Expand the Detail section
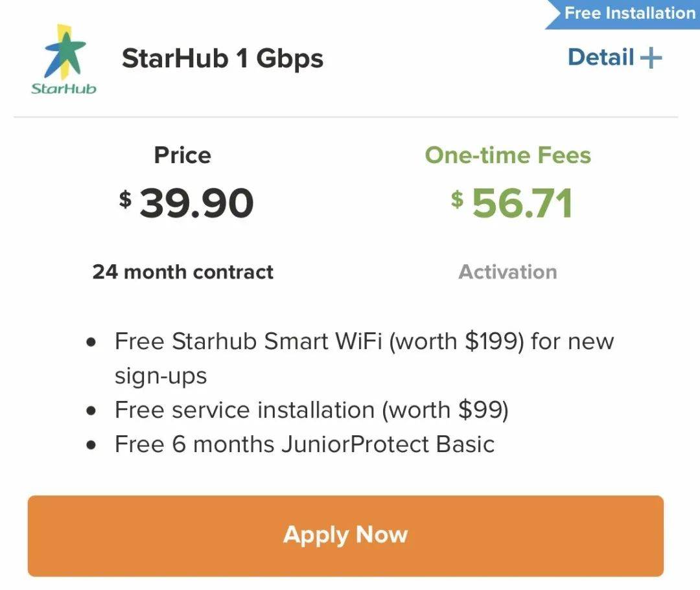Viewport: 700px width, 590px height. coord(601,58)
